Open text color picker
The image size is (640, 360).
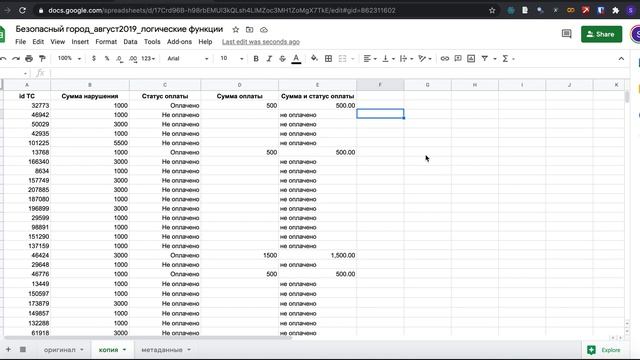click(x=296, y=59)
